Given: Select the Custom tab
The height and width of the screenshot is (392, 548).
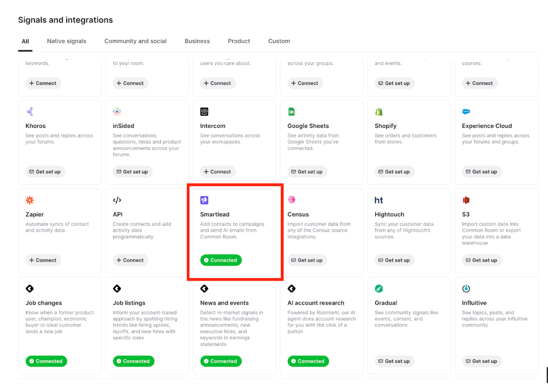Looking at the screenshot, I should click(x=279, y=41).
